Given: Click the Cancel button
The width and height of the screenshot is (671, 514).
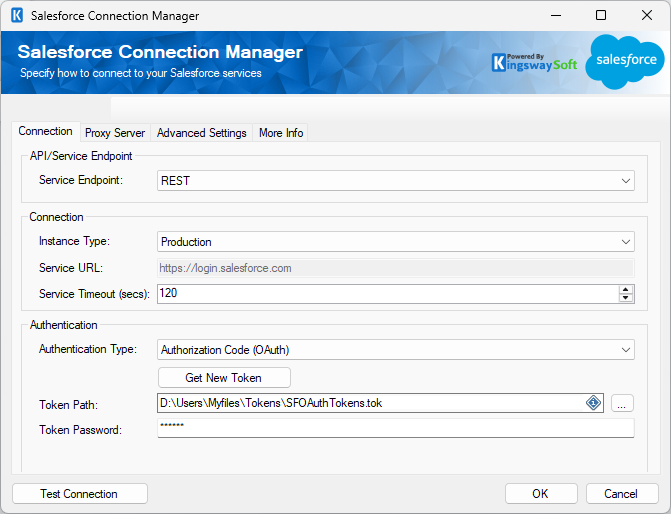Looking at the screenshot, I should pyautogui.click(x=621, y=494).
